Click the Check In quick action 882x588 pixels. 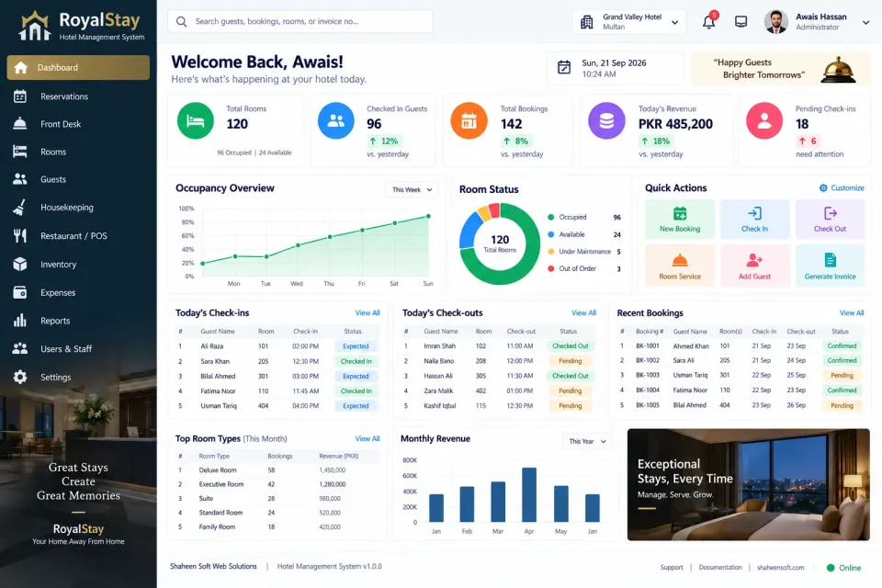point(754,219)
